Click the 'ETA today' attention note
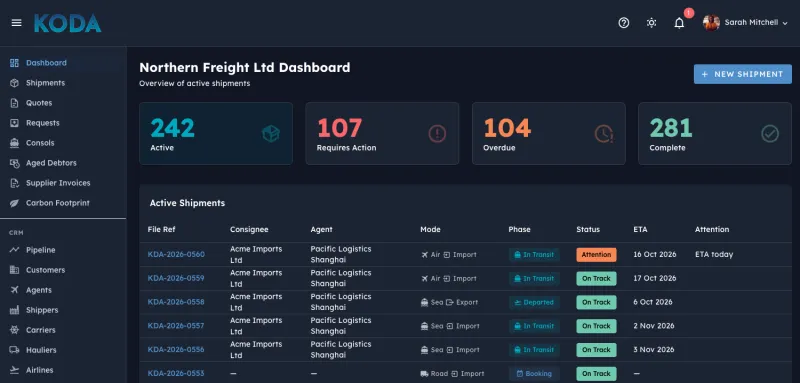Screen dimensions: 800x383 coord(714,254)
